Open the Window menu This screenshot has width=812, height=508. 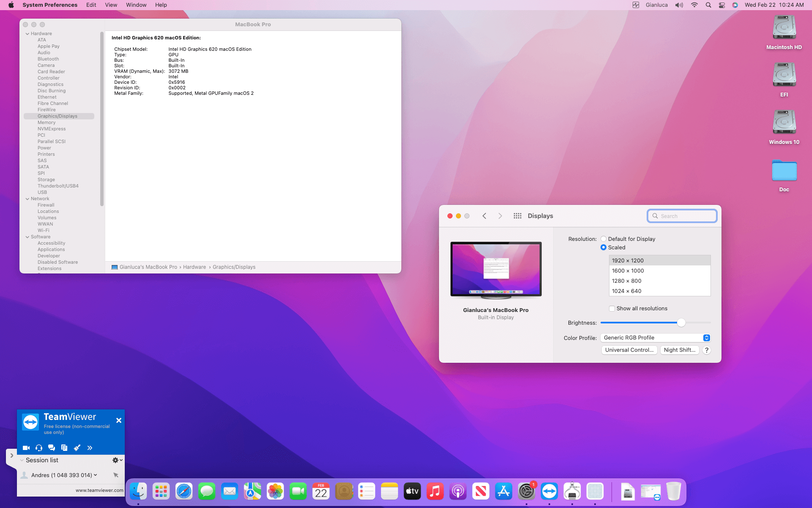[136, 5]
